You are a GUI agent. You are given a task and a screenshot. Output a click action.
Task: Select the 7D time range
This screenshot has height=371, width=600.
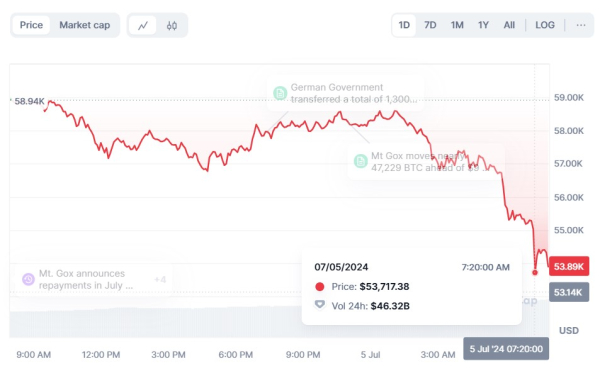[430, 25]
